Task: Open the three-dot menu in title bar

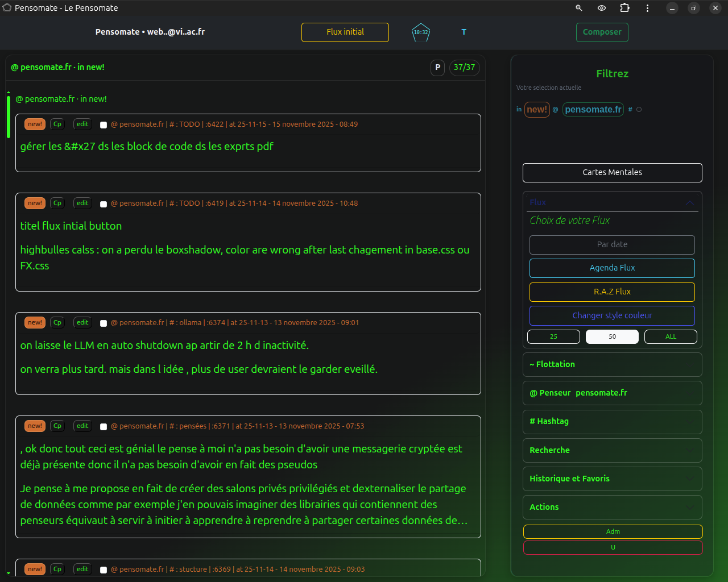Action: (647, 8)
